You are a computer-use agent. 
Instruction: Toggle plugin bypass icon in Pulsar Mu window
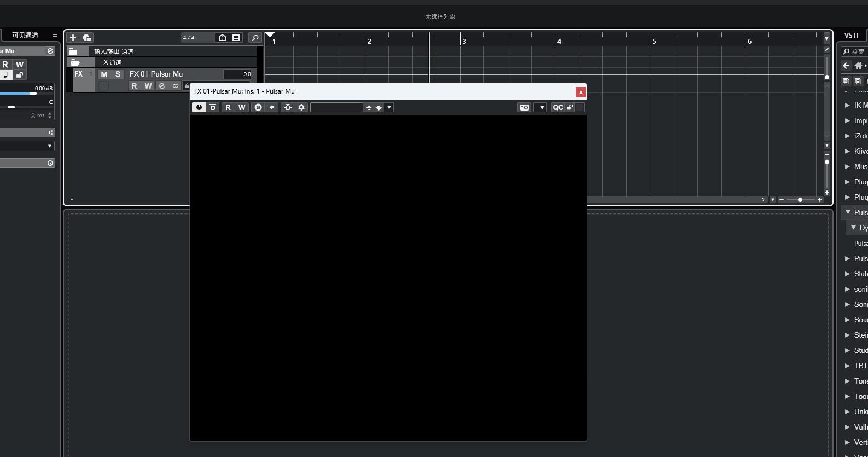tap(213, 107)
